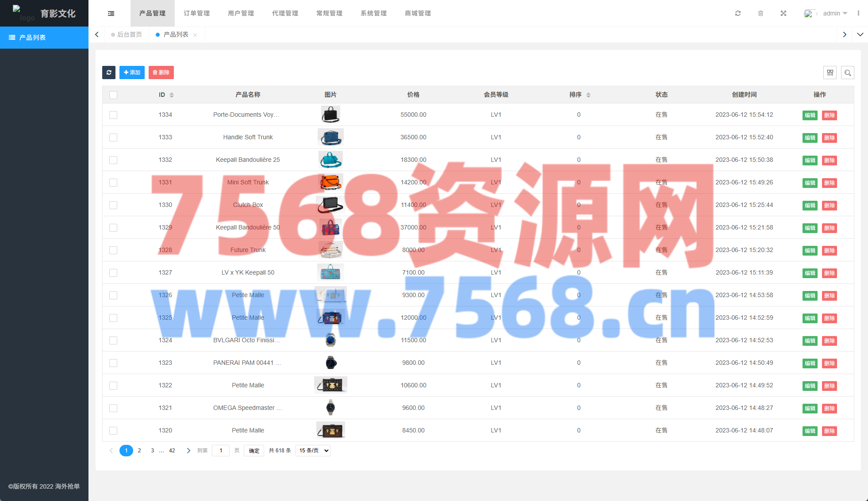Open the vertical three-dot more menu
868x501 pixels.
coord(858,13)
